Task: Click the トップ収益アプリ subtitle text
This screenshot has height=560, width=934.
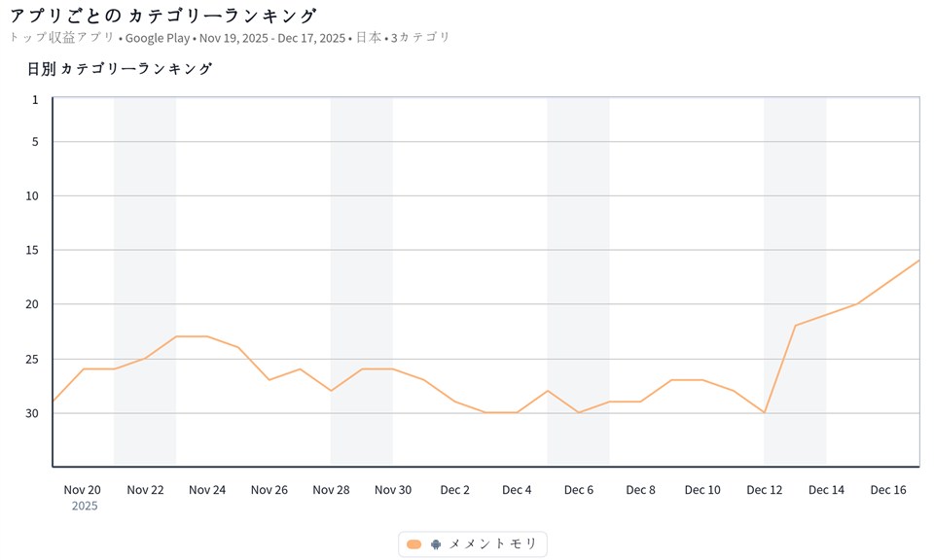Action: 61,38
